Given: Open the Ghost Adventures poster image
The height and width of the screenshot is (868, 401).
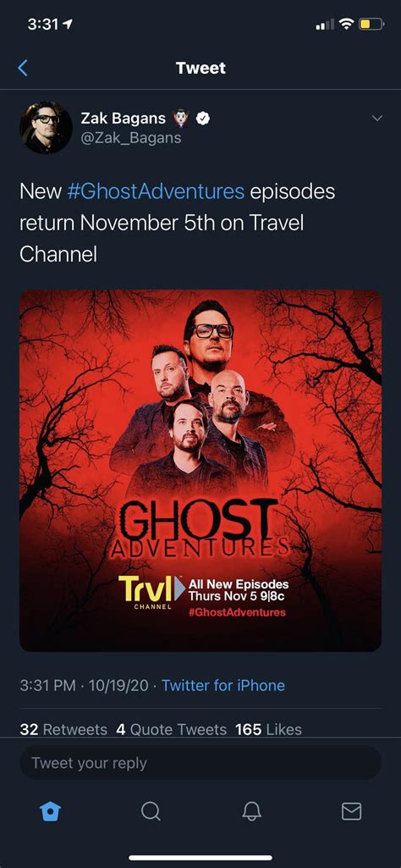Looking at the screenshot, I should 200,471.
